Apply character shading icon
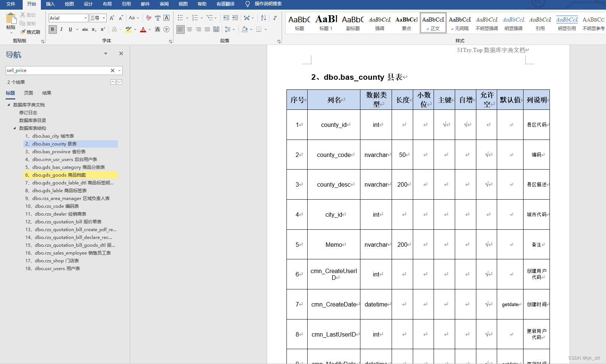The height and width of the screenshot is (364, 606). [158, 29]
